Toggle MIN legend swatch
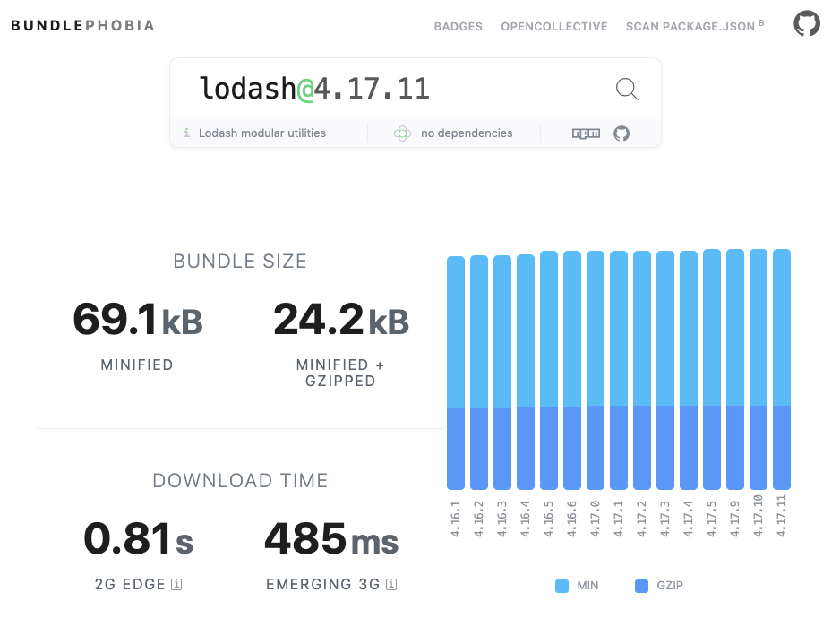Screen dimensions: 840x618 [x=562, y=586]
